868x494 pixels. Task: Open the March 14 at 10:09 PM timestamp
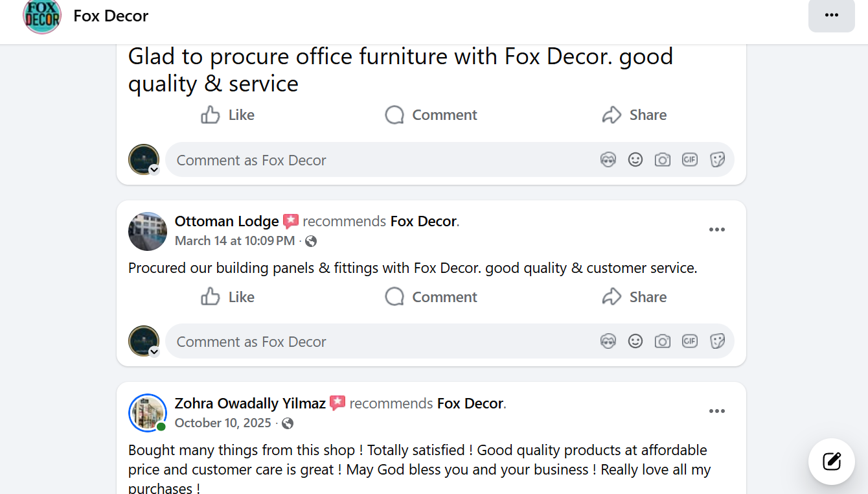pyautogui.click(x=234, y=241)
